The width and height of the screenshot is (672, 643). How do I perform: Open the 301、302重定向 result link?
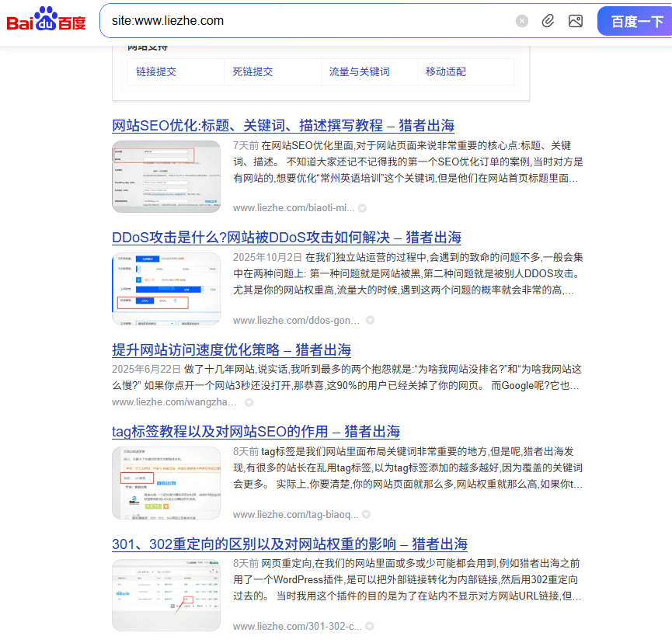(289, 544)
